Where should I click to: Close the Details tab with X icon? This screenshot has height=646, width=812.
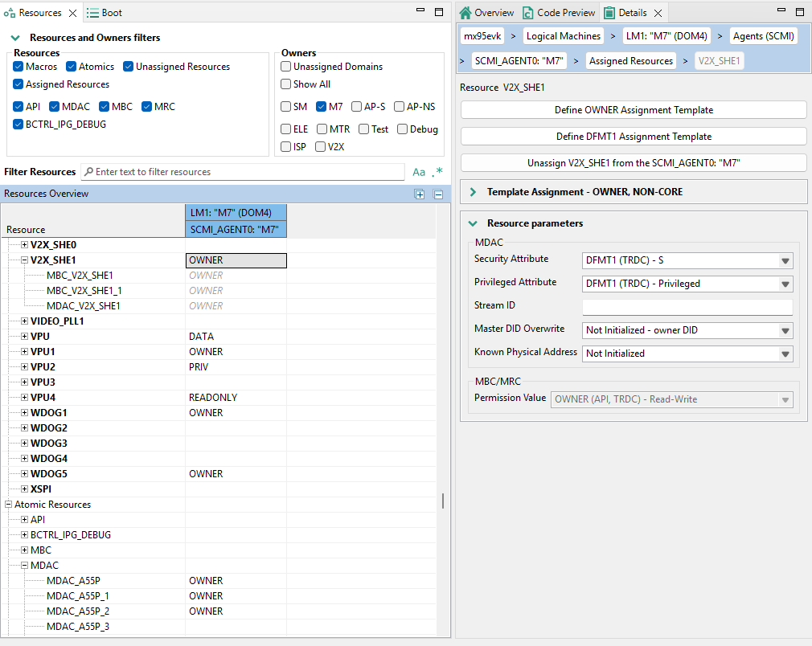click(657, 13)
